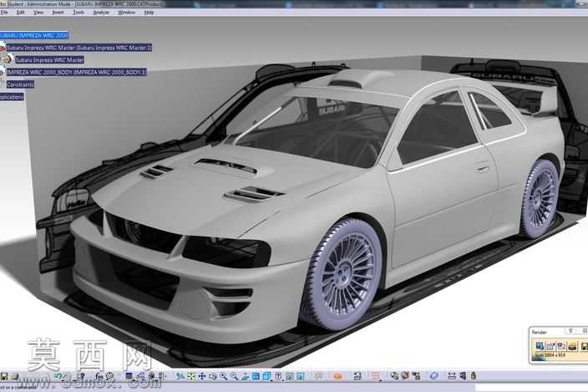The width and height of the screenshot is (588, 392).
Task: Open the Window menu
Action: click(x=126, y=13)
